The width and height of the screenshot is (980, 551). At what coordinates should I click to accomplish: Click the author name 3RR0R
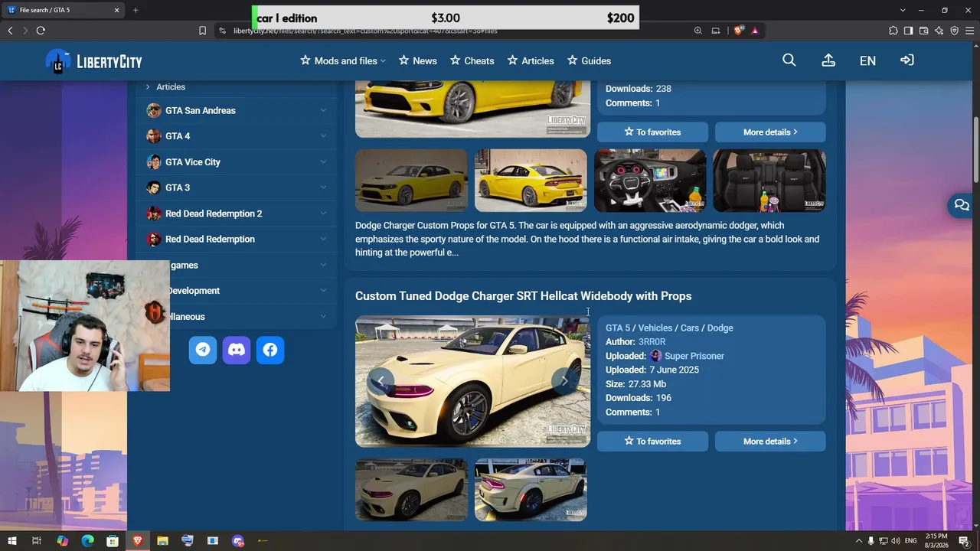(652, 342)
